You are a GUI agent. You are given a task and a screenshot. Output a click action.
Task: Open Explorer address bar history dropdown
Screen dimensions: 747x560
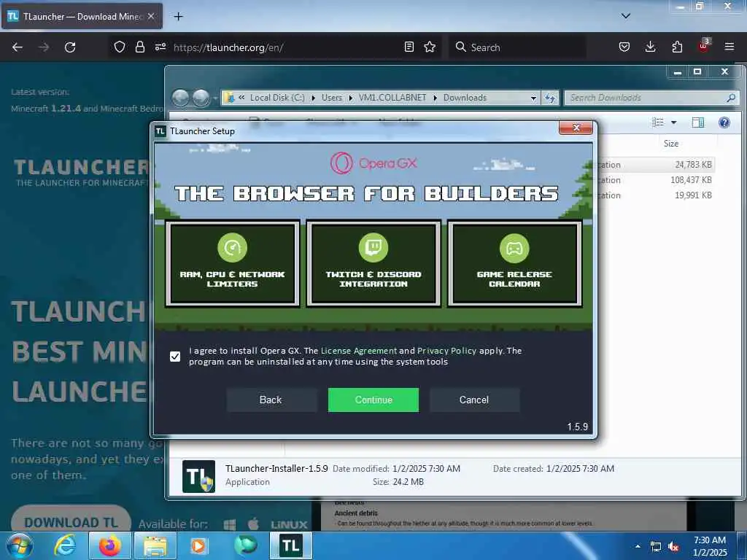point(533,98)
